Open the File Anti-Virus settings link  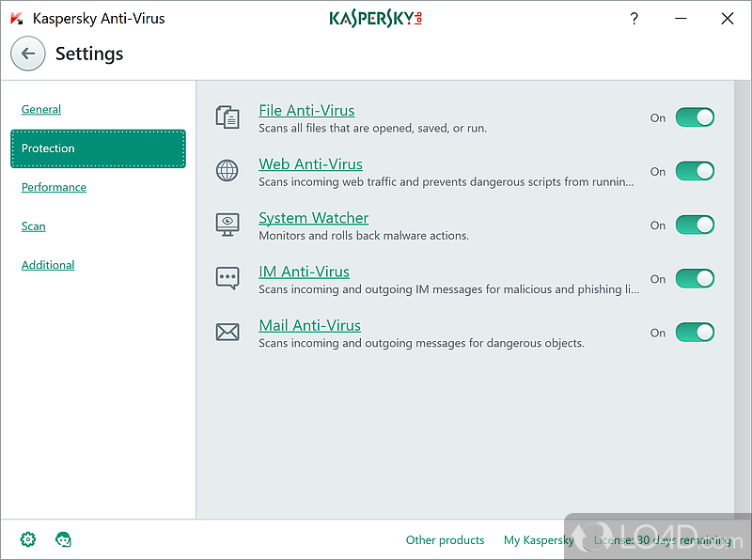(x=306, y=110)
